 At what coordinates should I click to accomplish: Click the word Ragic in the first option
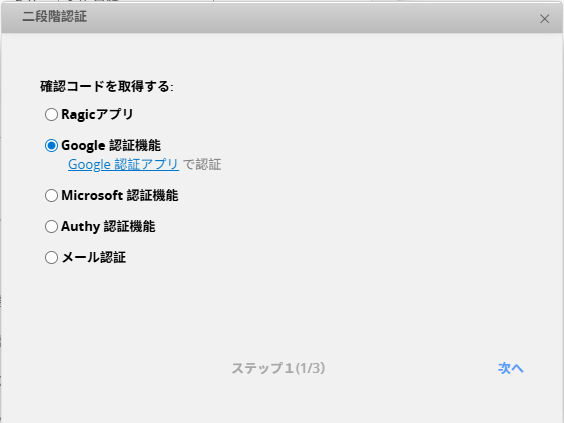(77, 115)
